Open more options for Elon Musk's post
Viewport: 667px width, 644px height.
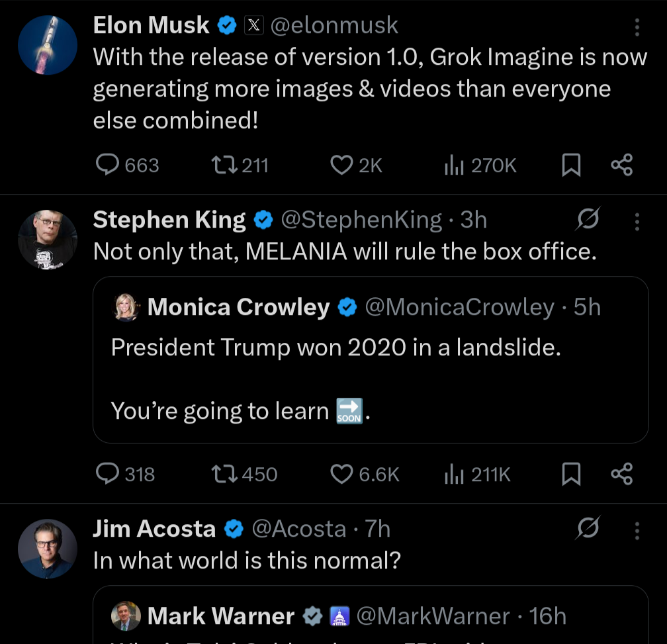[x=637, y=27]
